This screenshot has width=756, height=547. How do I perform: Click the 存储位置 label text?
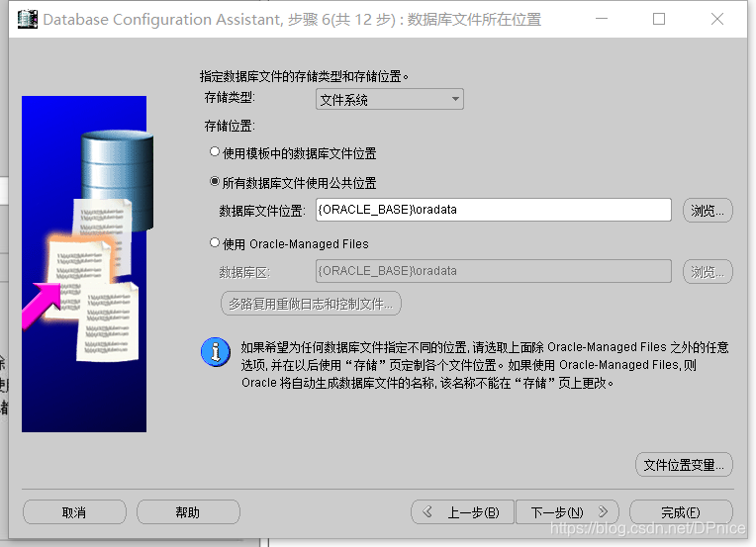(230, 126)
